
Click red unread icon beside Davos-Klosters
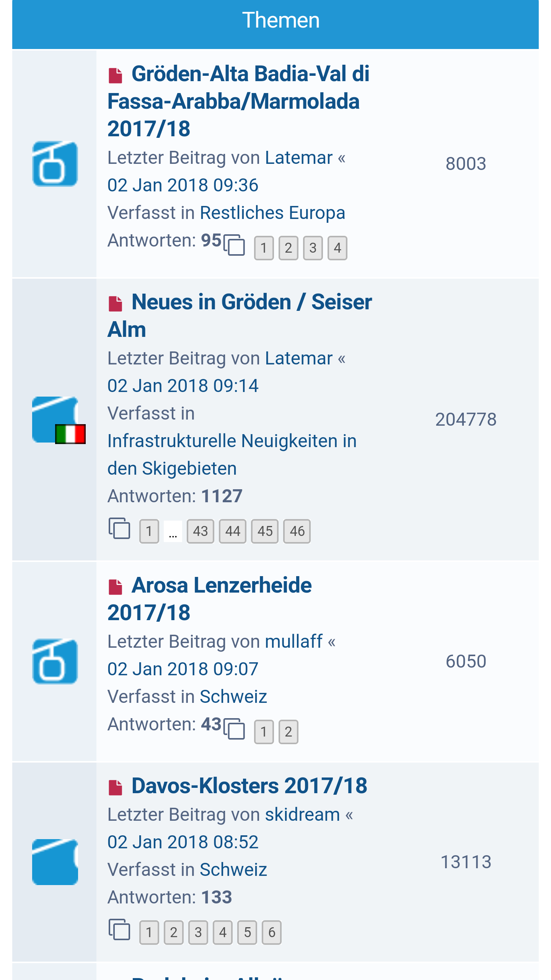(x=115, y=787)
